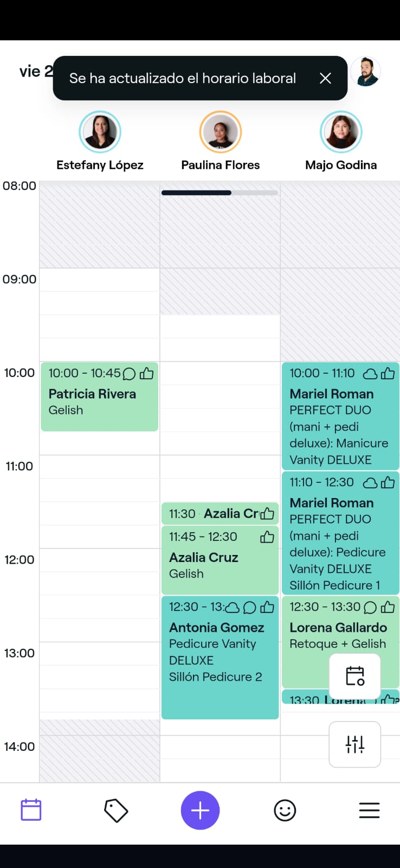Tap the floating calendar settings icon

(355, 676)
